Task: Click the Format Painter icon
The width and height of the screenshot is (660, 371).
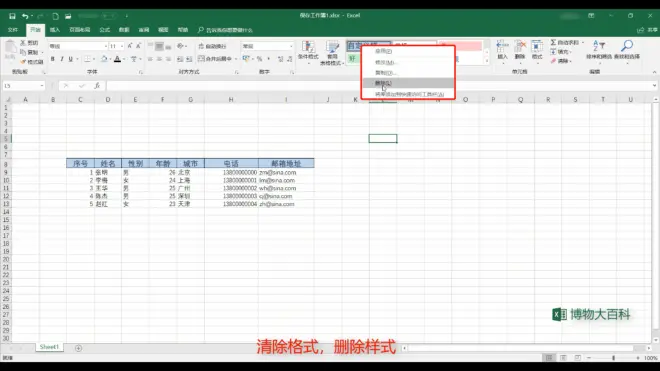Action: coord(23,62)
